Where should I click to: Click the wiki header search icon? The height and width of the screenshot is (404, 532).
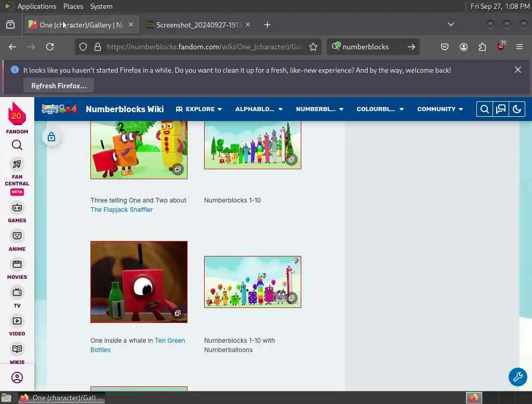(x=485, y=109)
